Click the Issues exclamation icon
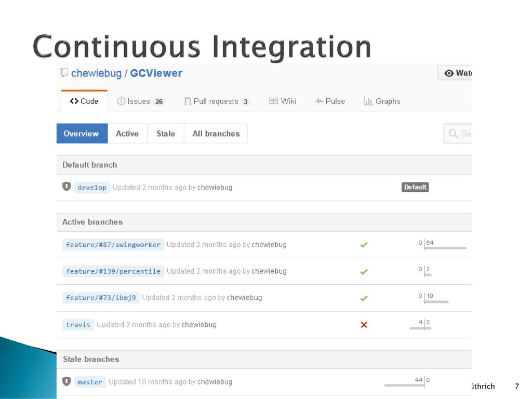Image resolution: width=532 pixels, height=399 pixels. pos(121,101)
